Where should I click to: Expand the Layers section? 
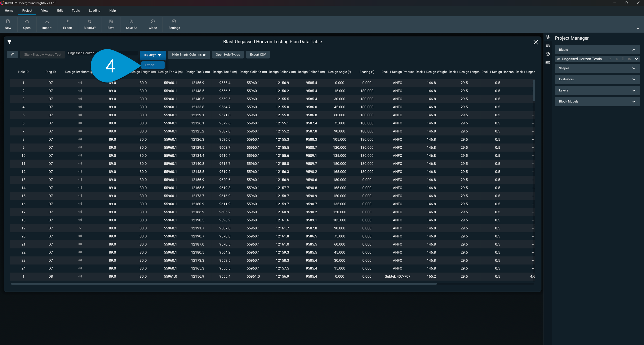(634, 90)
